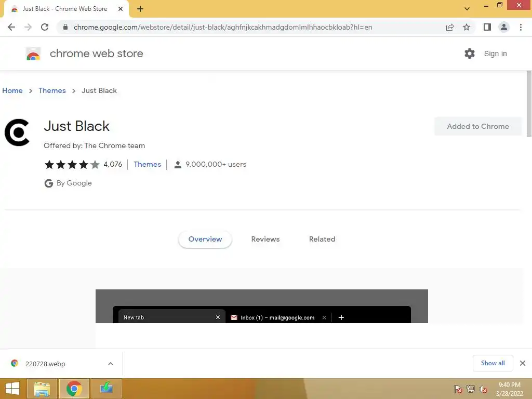Screen dimensions: 532x399
Task: Click the Action Center flag icon
Action: pos(458,389)
